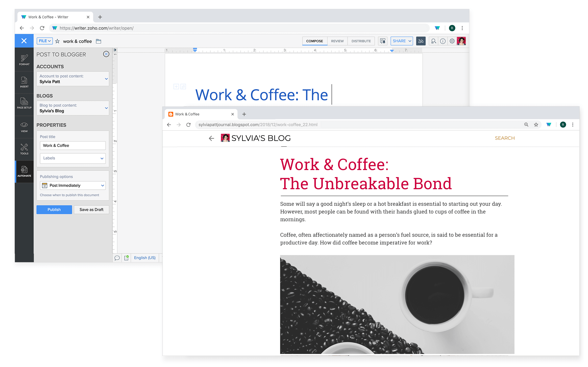Viewport: 588px width, 367px height.
Task: Select the Labels dropdown field
Action: [72, 158]
